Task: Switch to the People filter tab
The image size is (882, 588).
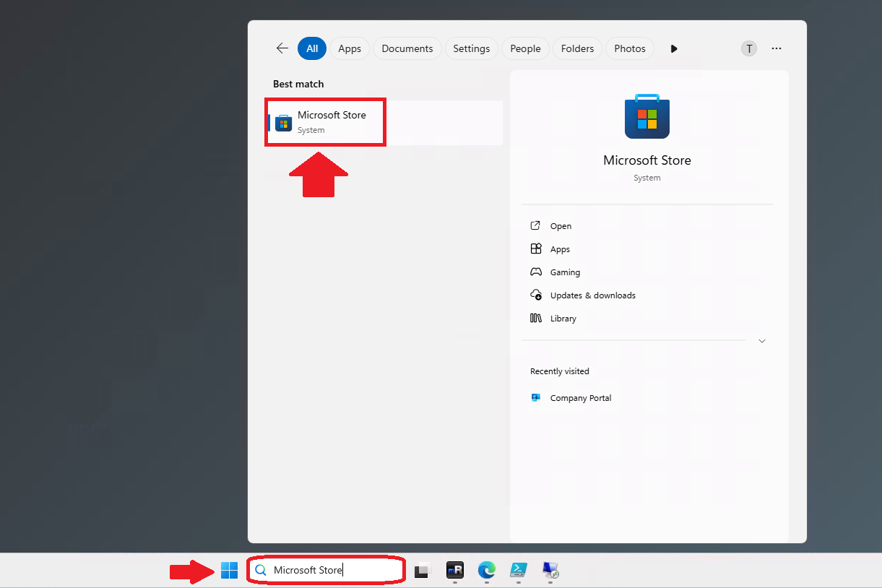Action: click(x=525, y=48)
